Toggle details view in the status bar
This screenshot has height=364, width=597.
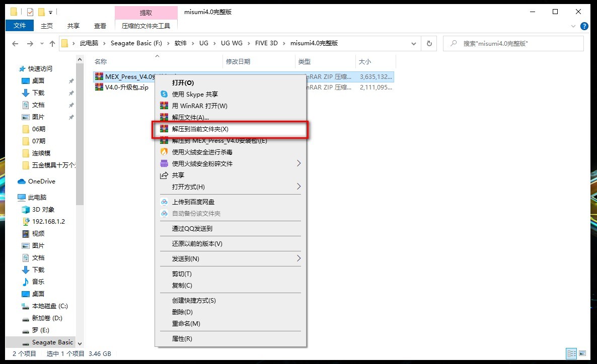pyautogui.click(x=571, y=353)
